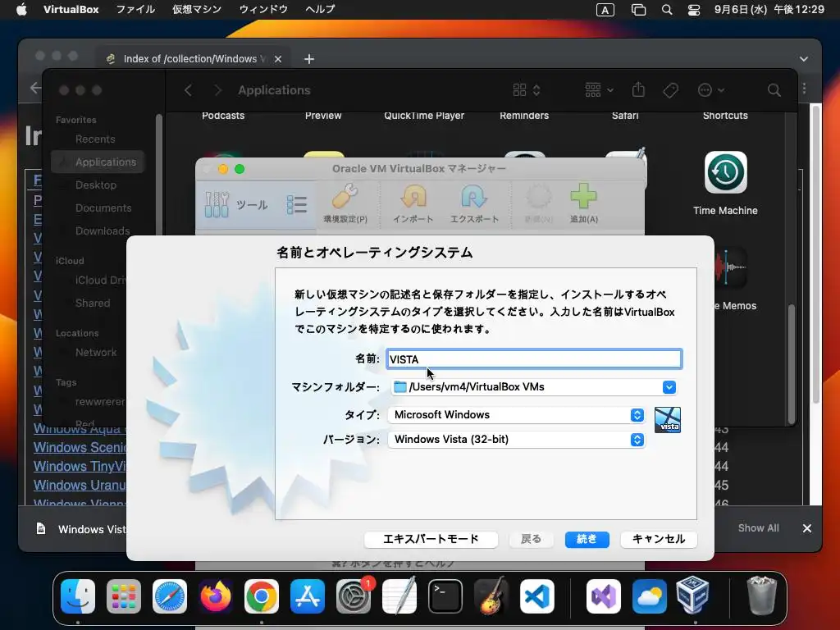
Task: Open the 仮想マシン menu
Action: [x=197, y=9]
